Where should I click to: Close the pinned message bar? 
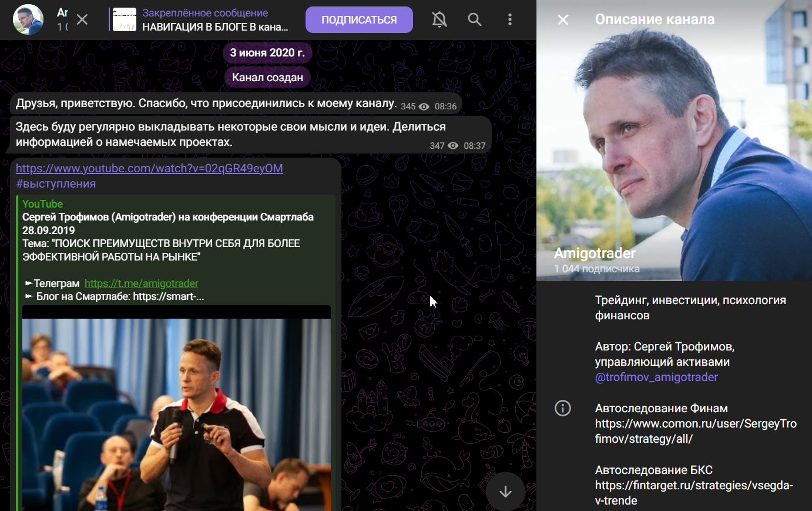pos(82,19)
